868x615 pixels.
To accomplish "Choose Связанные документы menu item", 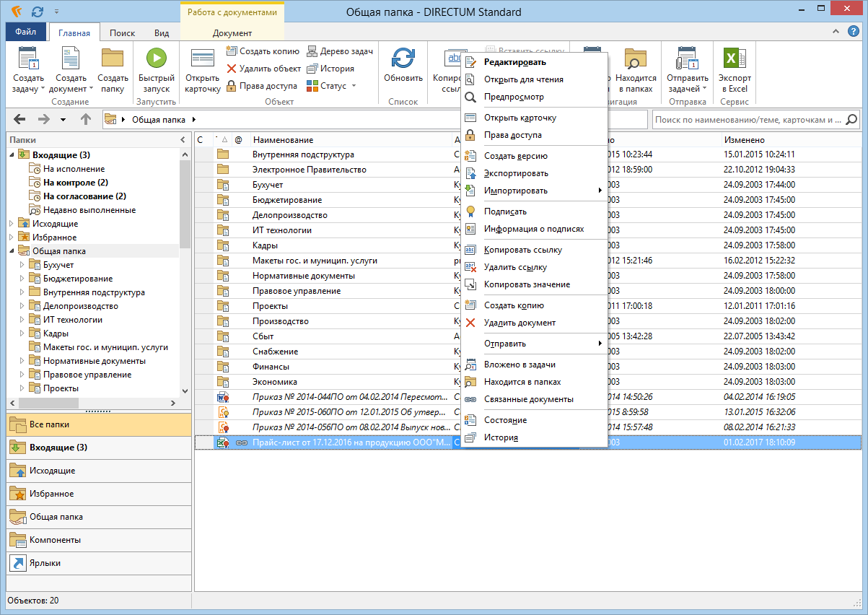I will (534, 399).
